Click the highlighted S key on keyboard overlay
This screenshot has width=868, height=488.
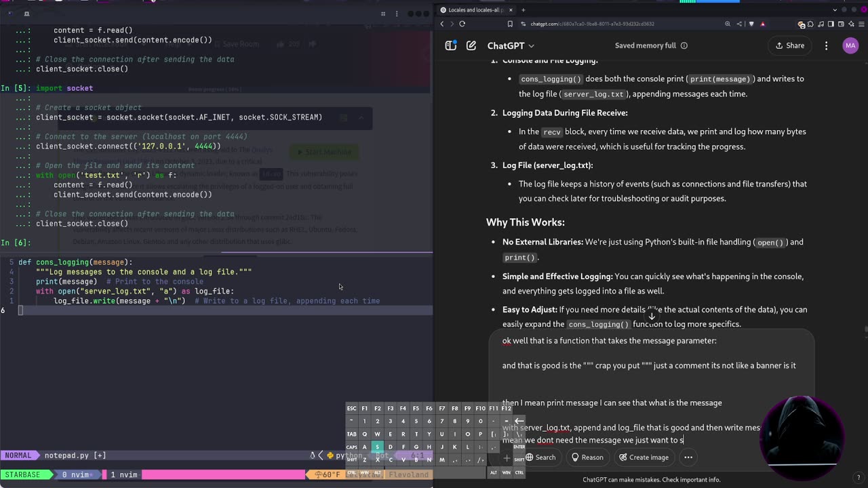(377, 447)
